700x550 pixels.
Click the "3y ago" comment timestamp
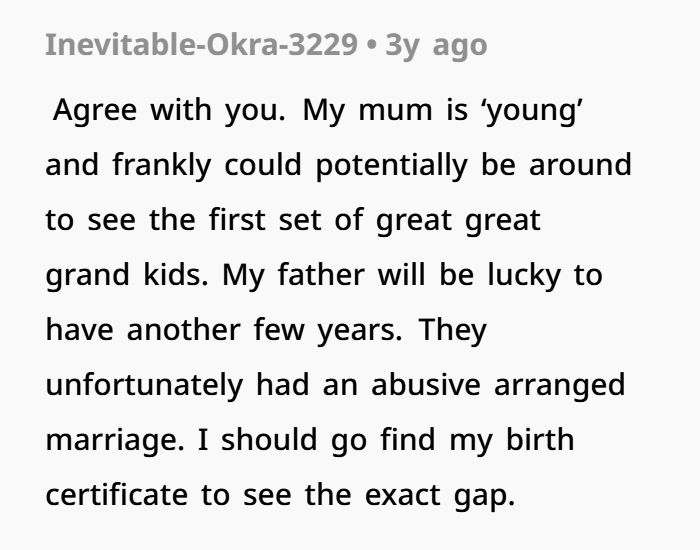(x=437, y=46)
